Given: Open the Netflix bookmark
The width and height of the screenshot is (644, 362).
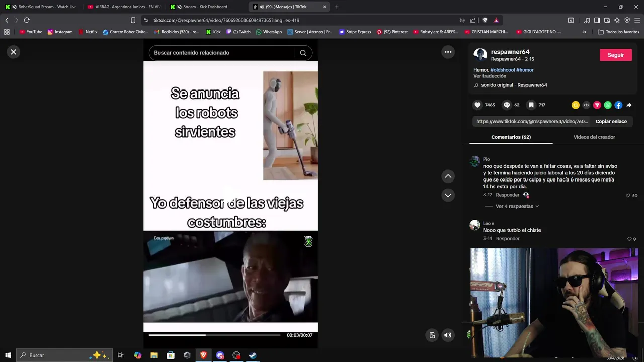Looking at the screenshot, I should (x=88, y=32).
